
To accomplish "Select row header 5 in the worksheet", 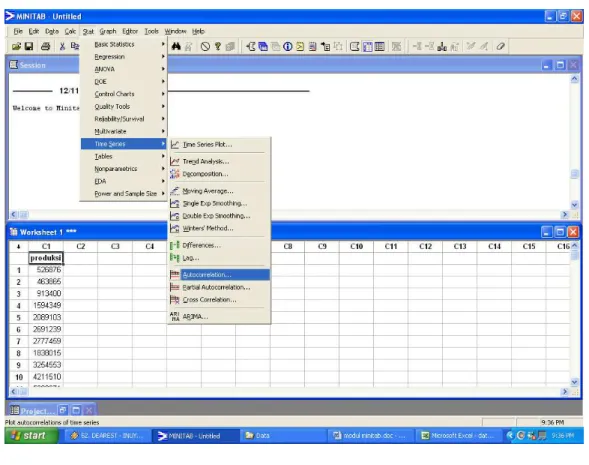I will (x=18, y=317).
